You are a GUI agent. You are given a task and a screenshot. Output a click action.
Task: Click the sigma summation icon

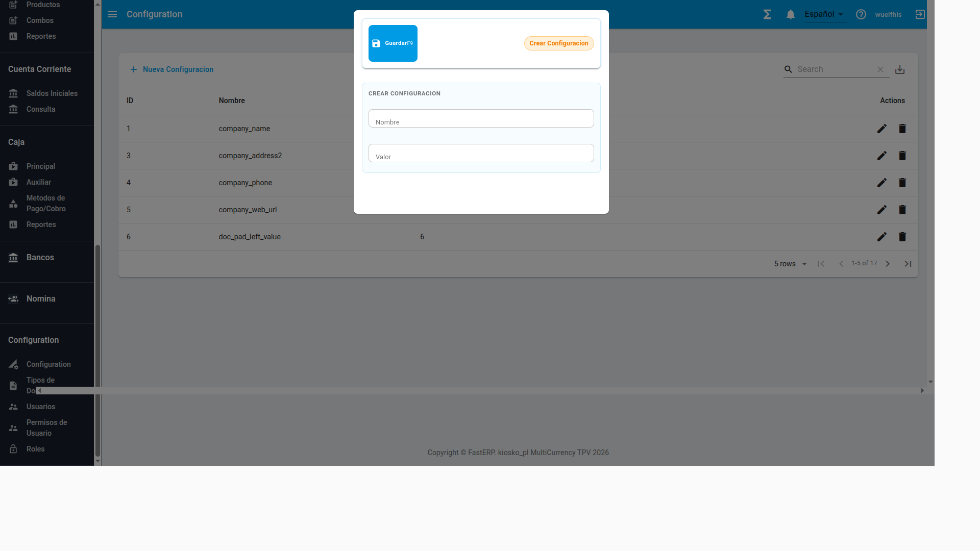coord(767,14)
